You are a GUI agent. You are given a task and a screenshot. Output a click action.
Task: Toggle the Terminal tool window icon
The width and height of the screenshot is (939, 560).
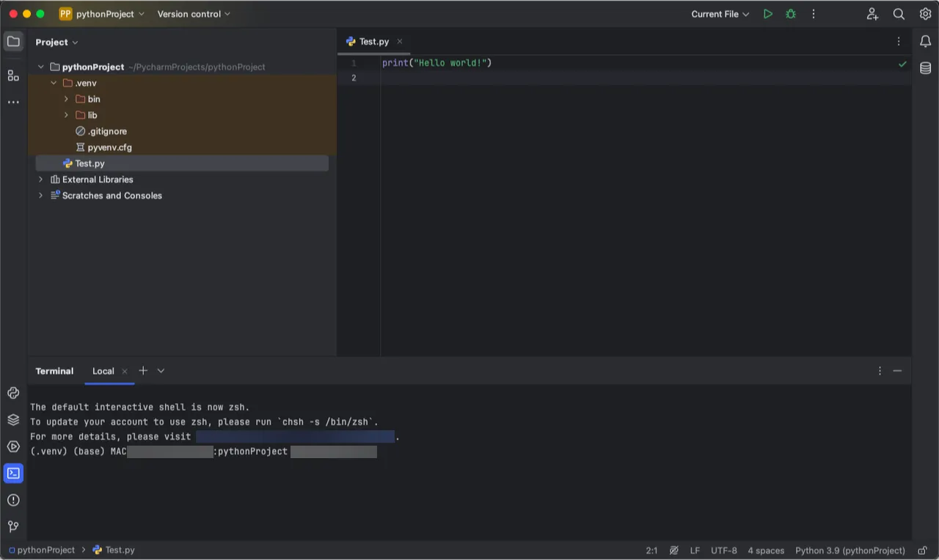coord(13,474)
